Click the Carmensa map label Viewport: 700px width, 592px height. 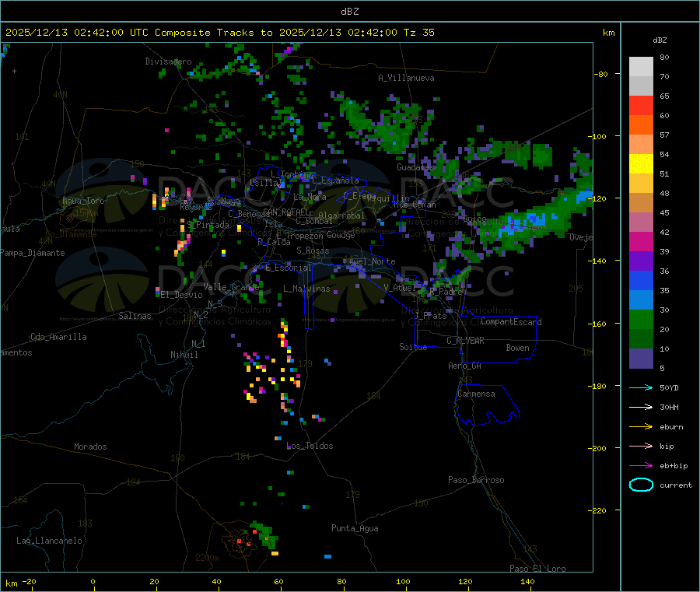476,394
